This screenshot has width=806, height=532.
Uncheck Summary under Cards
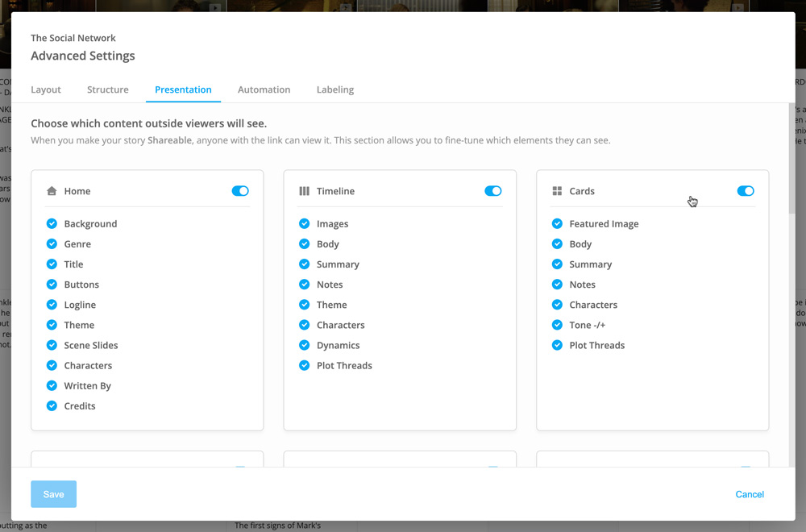coord(557,264)
